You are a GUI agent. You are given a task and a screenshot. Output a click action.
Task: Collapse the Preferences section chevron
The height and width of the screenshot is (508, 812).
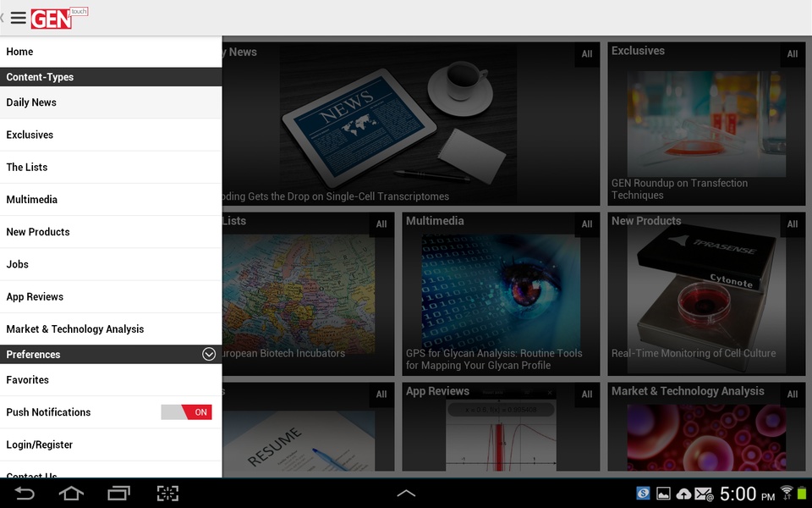point(209,354)
